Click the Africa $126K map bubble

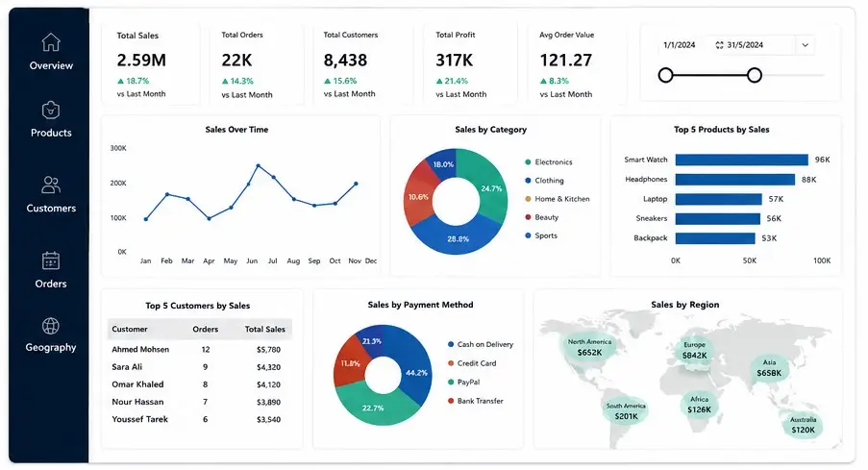pos(699,405)
